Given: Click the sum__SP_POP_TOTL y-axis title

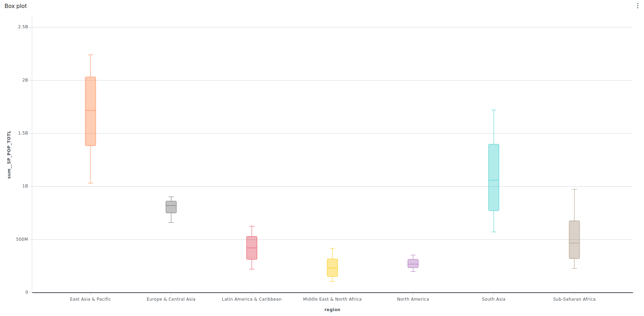Looking at the screenshot, I should tap(9, 155).
